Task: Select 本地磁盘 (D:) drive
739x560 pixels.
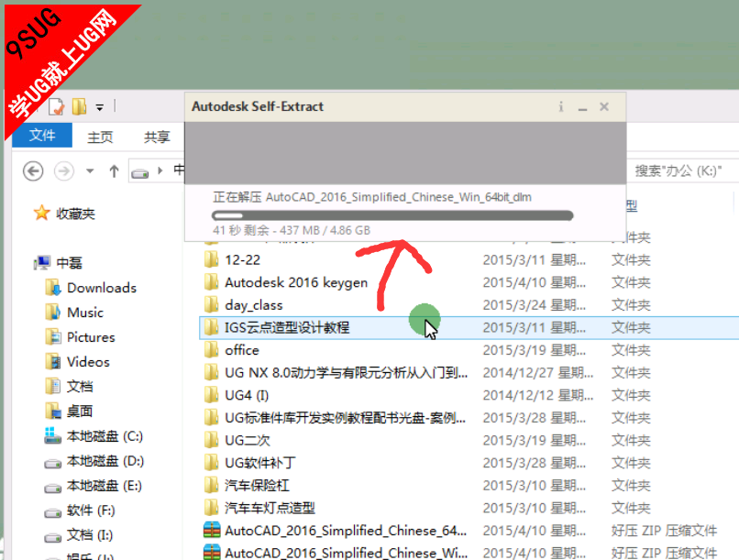Action: pos(94,461)
